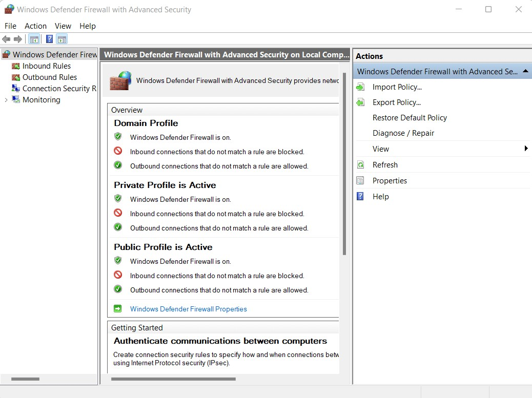Click the Help question mark icon in Actions
Image resolution: width=532 pixels, height=398 pixels.
[360, 197]
